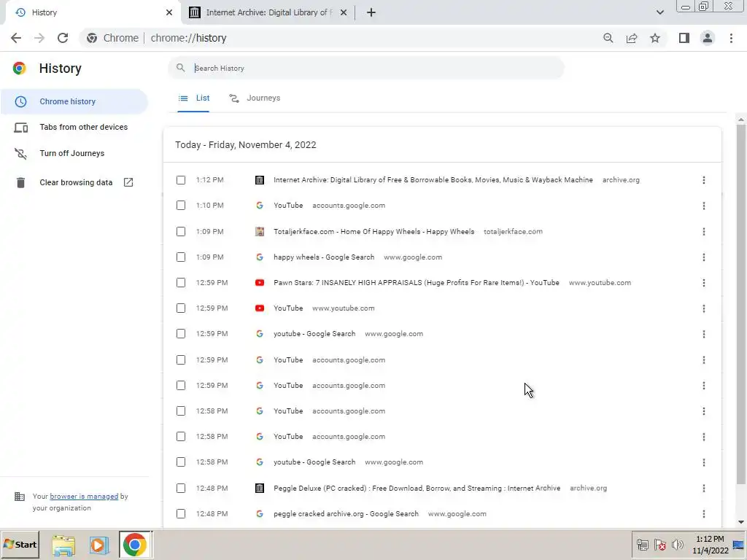Image resolution: width=747 pixels, height=560 pixels.
Task: Select Chrome history in the sidebar
Action: (74, 101)
